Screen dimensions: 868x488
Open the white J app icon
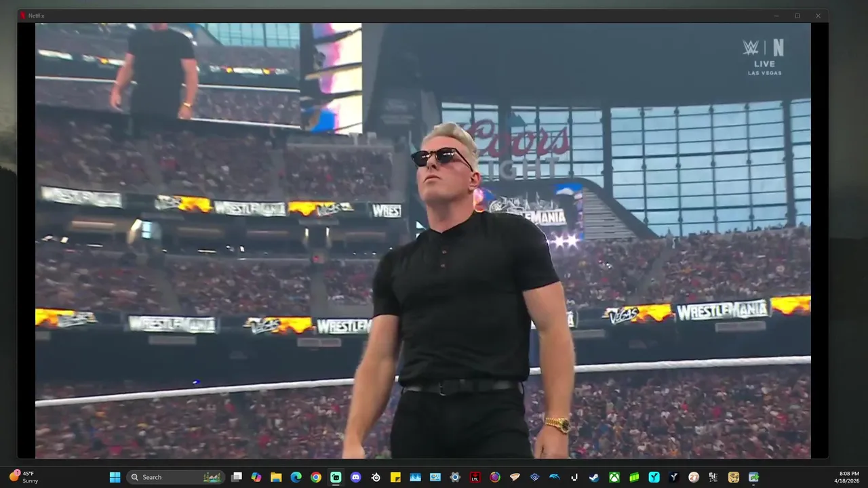(574, 477)
